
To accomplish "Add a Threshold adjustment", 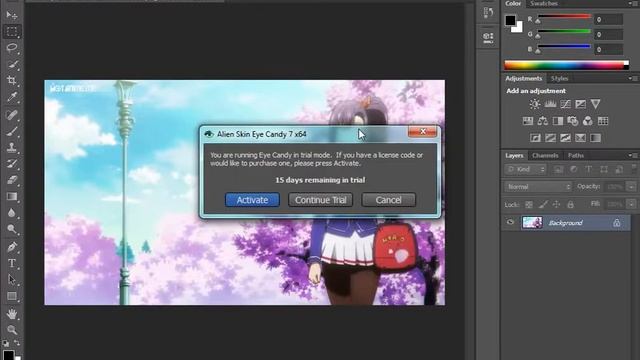I will point(565,138).
